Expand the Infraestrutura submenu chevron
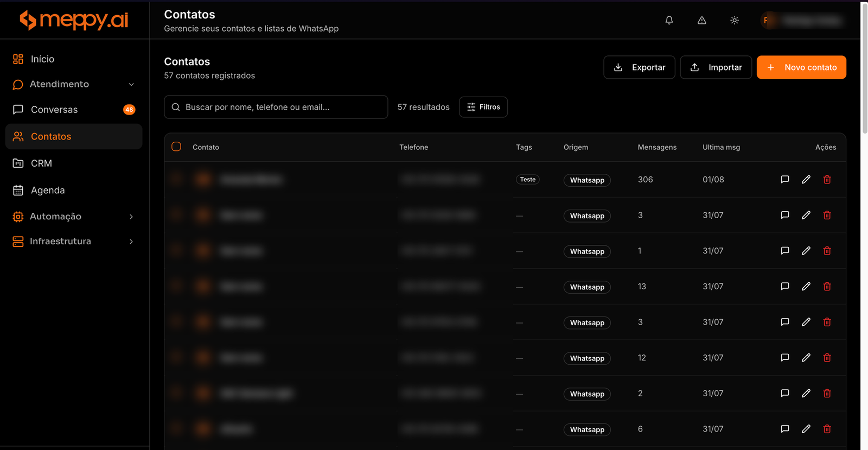 (131, 242)
